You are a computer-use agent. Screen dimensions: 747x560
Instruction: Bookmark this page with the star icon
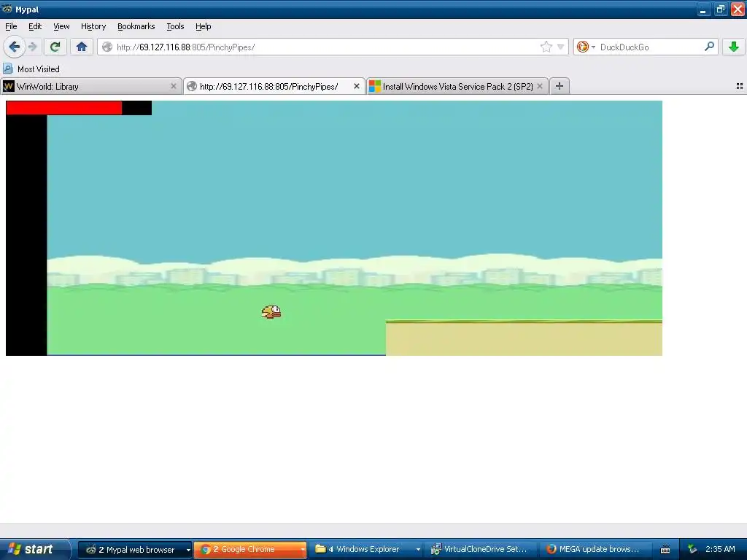point(546,47)
